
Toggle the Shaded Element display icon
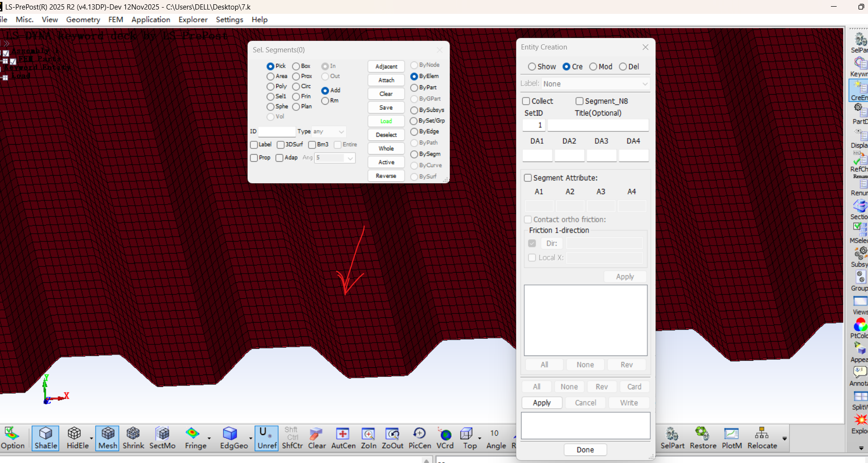coord(46,437)
